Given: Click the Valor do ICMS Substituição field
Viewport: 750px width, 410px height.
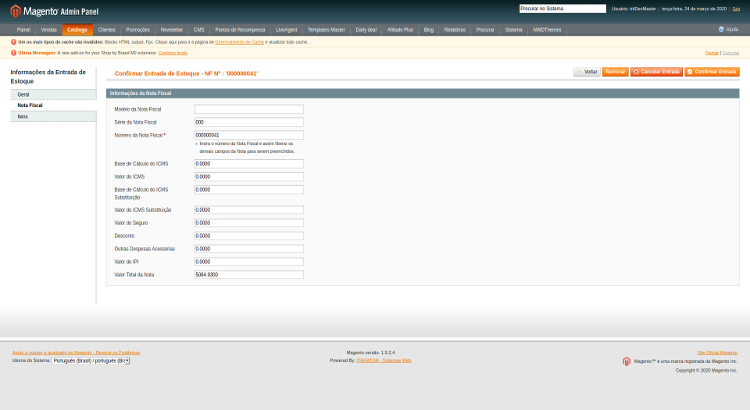Looking at the screenshot, I should click(249, 210).
